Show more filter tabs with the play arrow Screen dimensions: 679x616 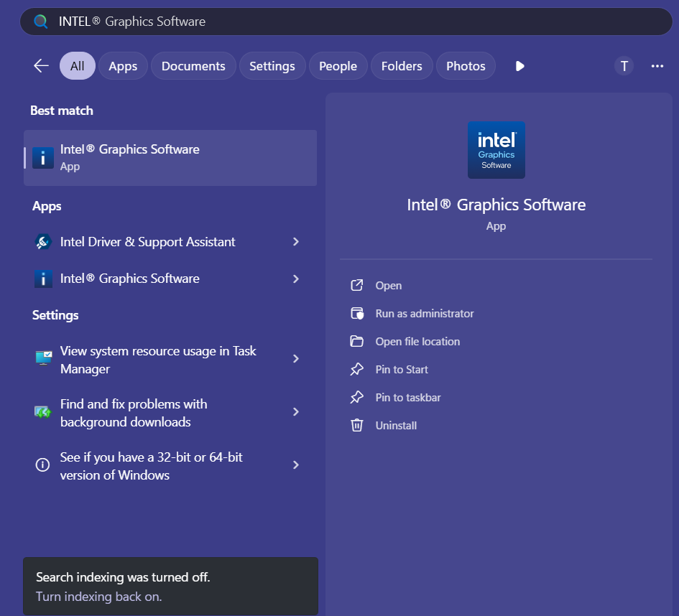(519, 66)
